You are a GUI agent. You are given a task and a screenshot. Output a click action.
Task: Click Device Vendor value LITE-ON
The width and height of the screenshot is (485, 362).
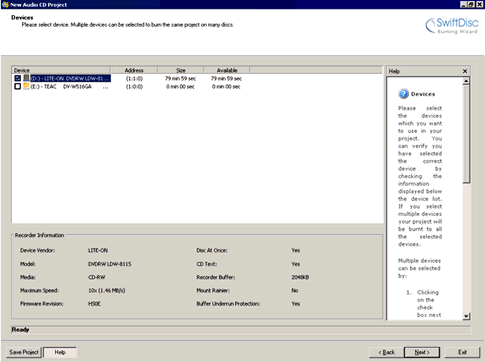[x=98, y=250]
